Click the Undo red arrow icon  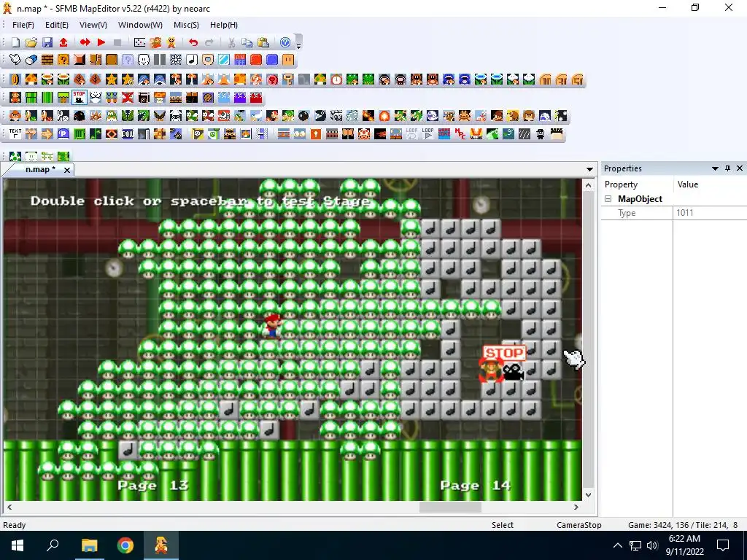click(x=193, y=42)
